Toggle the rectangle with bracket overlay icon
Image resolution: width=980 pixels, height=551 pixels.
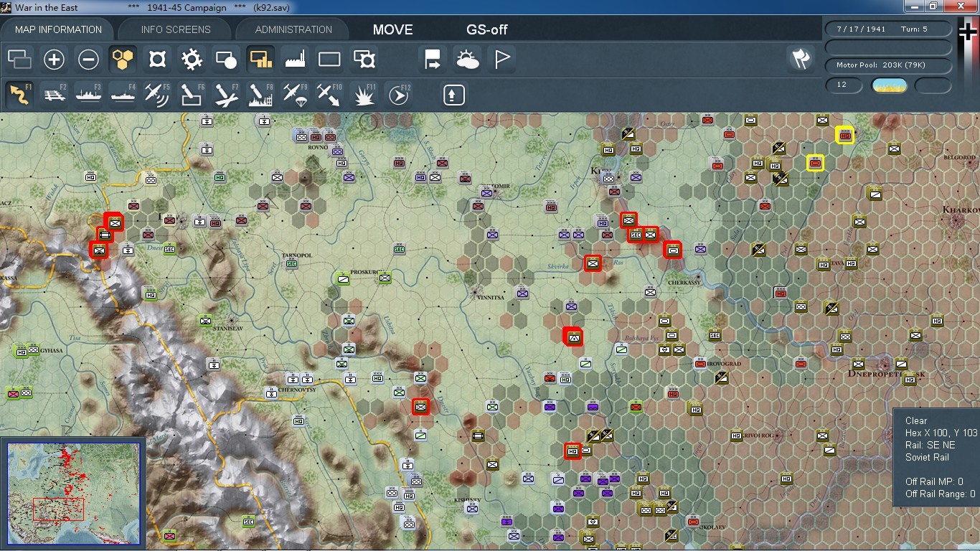(364, 60)
